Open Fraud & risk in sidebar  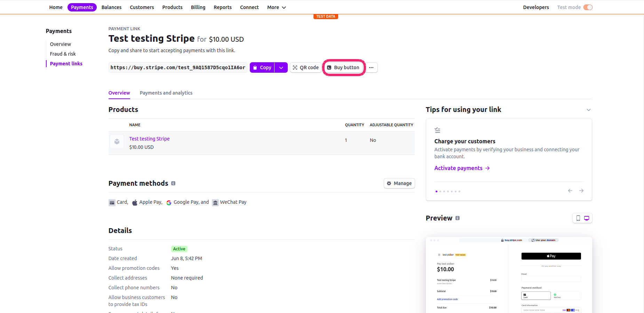pyautogui.click(x=63, y=54)
